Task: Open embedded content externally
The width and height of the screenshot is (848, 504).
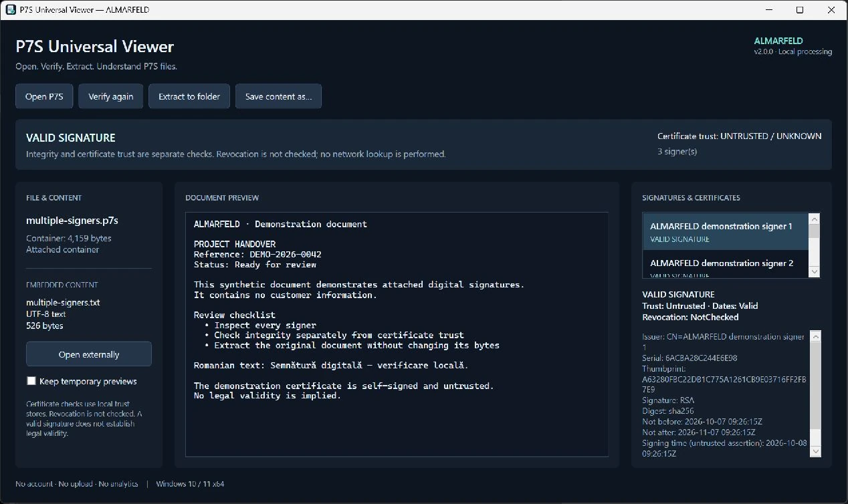Action: pos(89,354)
